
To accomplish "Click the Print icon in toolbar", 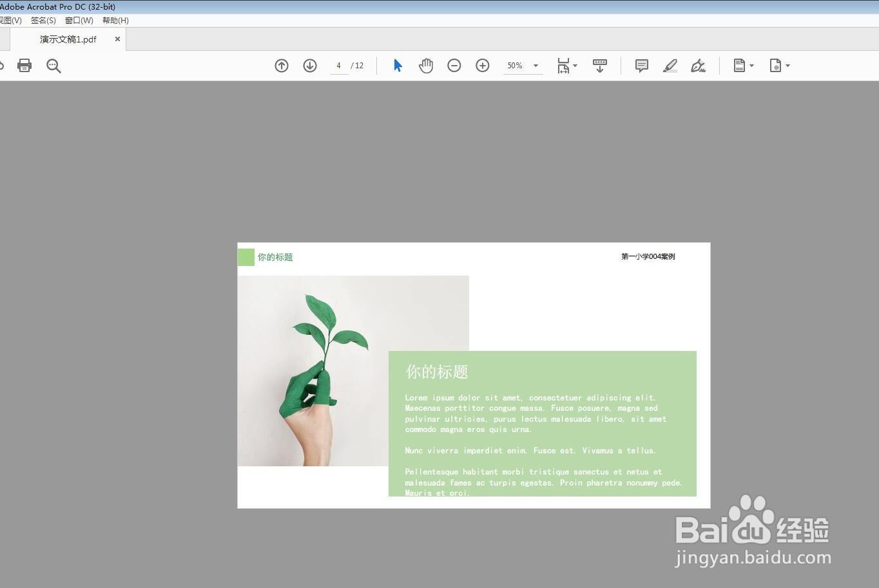I will [24, 65].
